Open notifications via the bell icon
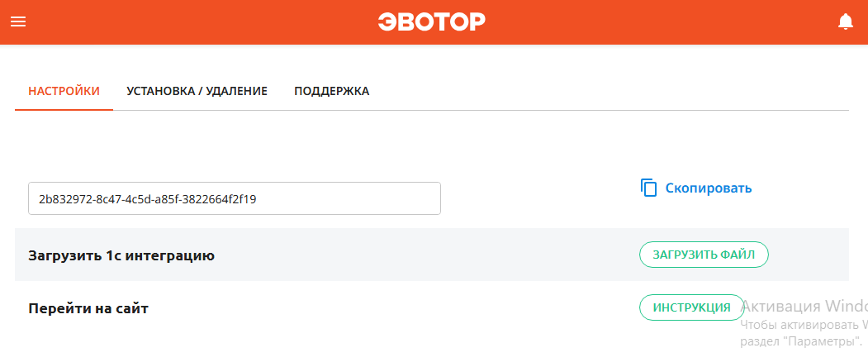The height and width of the screenshot is (362, 868). (x=846, y=21)
